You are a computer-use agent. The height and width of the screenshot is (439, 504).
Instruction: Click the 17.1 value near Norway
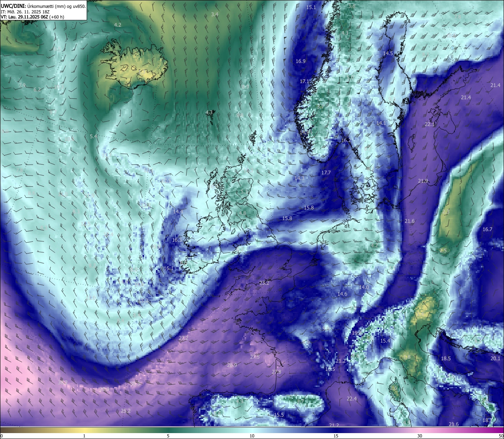pyautogui.click(x=305, y=81)
